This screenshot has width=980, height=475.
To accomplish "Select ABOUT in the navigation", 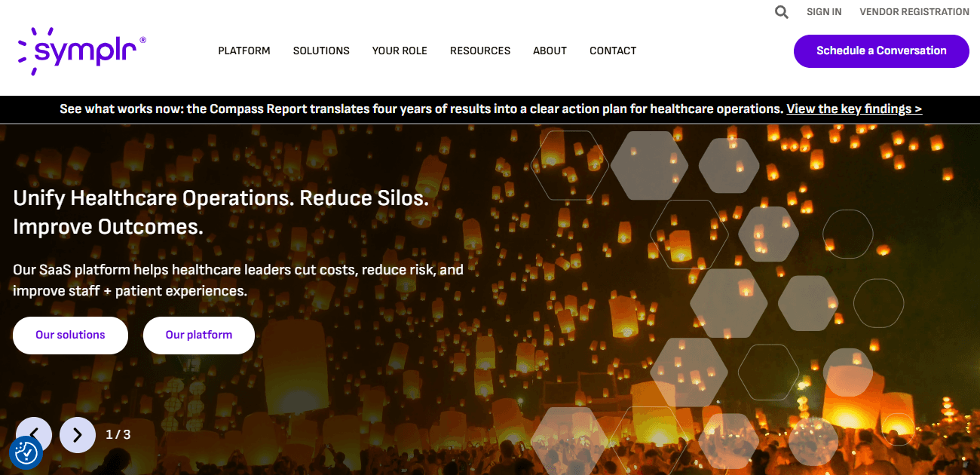I will coord(550,51).
